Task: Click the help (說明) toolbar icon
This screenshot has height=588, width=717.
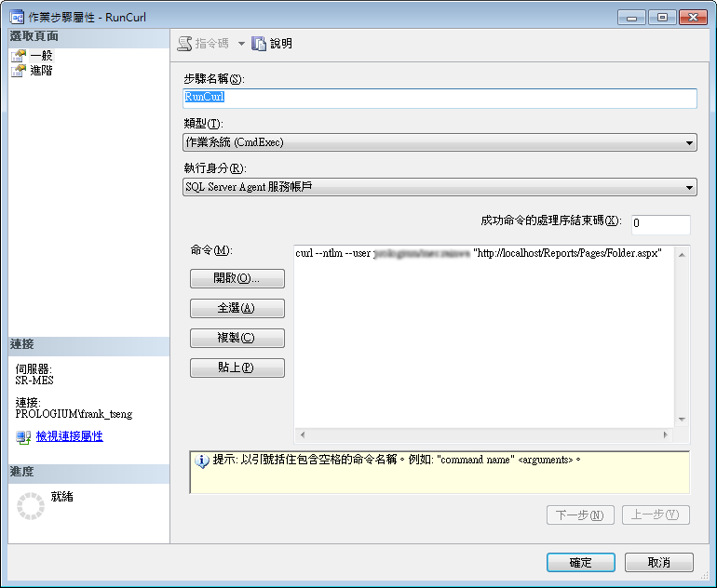Action: coord(260,44)
